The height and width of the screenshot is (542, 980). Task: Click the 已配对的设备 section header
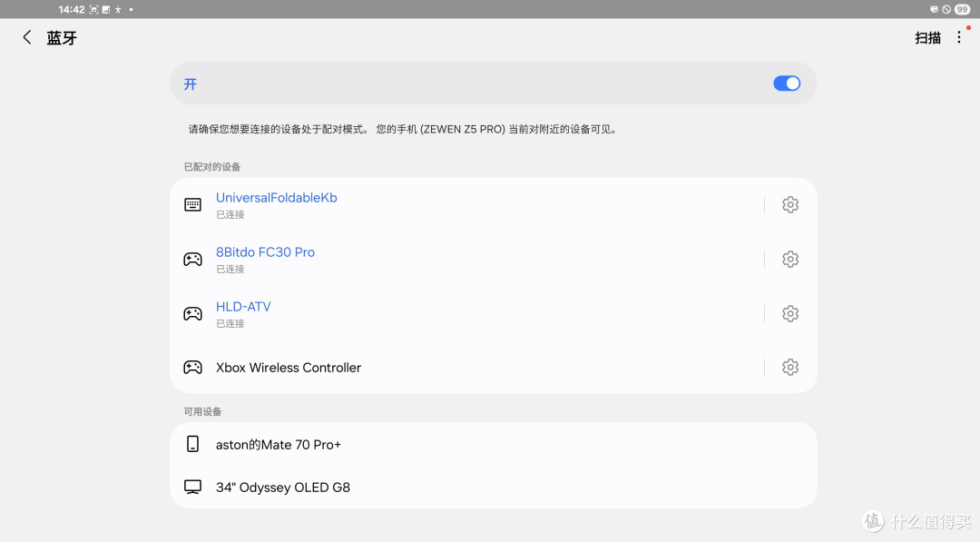[211, 167]
